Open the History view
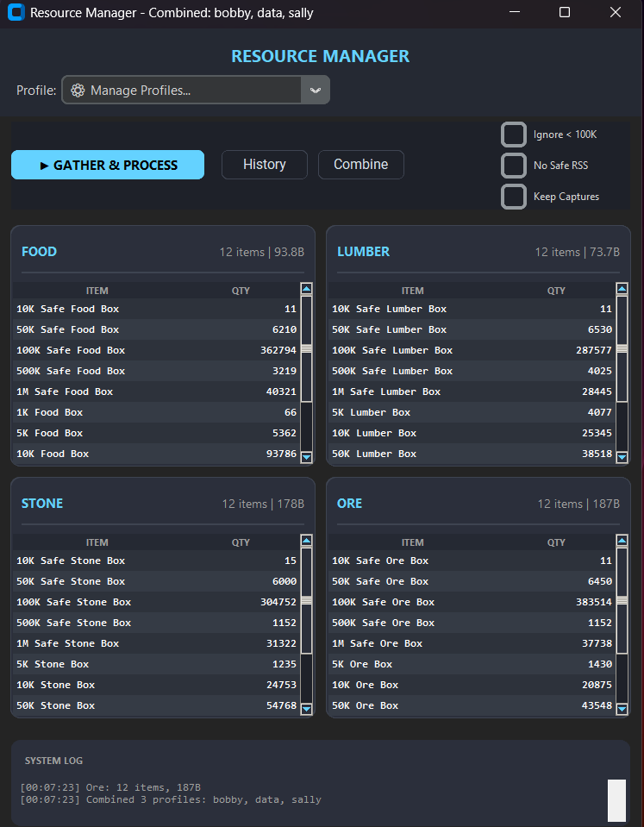644x827 pixels. tap(264, 165)
